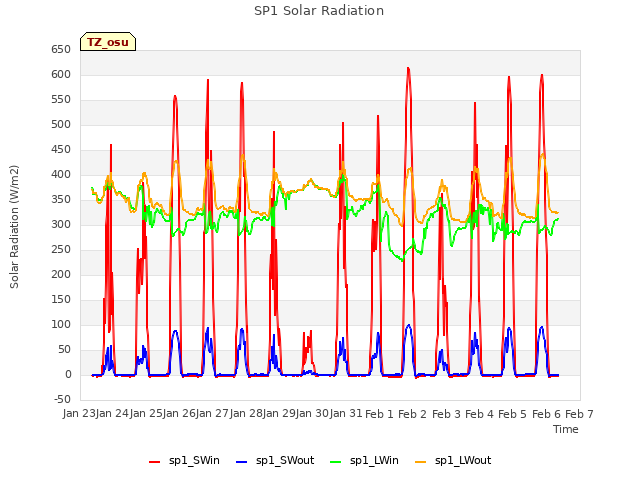This screenshot has width=640, height=480.
Task: Click the SP1 Solar Radiation chart title
Action: 319,11
